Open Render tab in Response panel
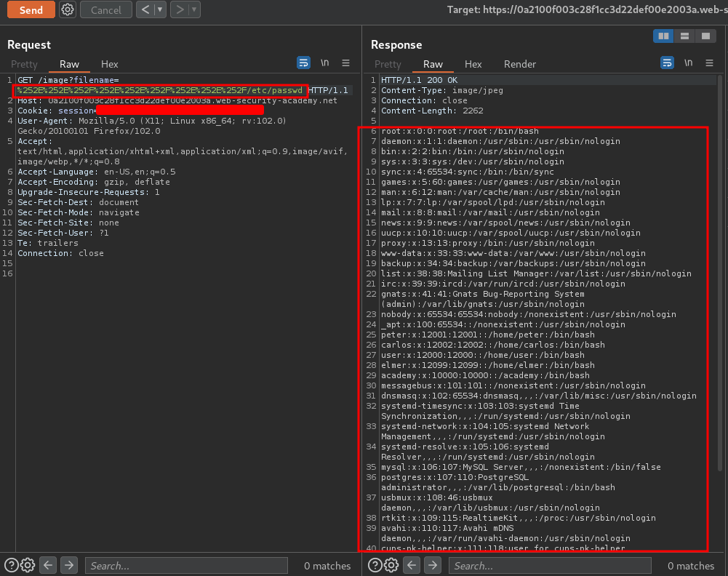The height and width of the screenshot is (576, 728). point(520,64)
